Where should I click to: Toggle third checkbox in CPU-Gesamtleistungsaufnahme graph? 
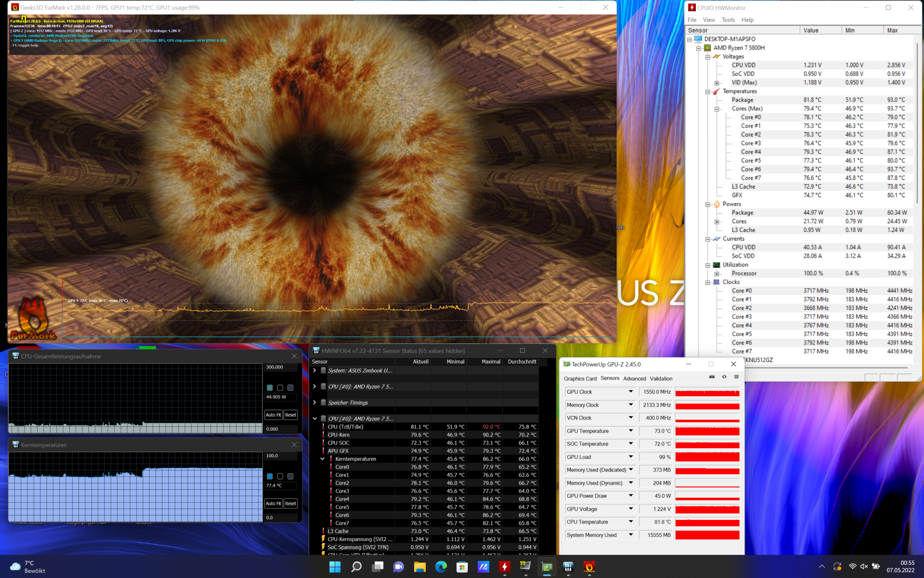(x=290, y=388)
